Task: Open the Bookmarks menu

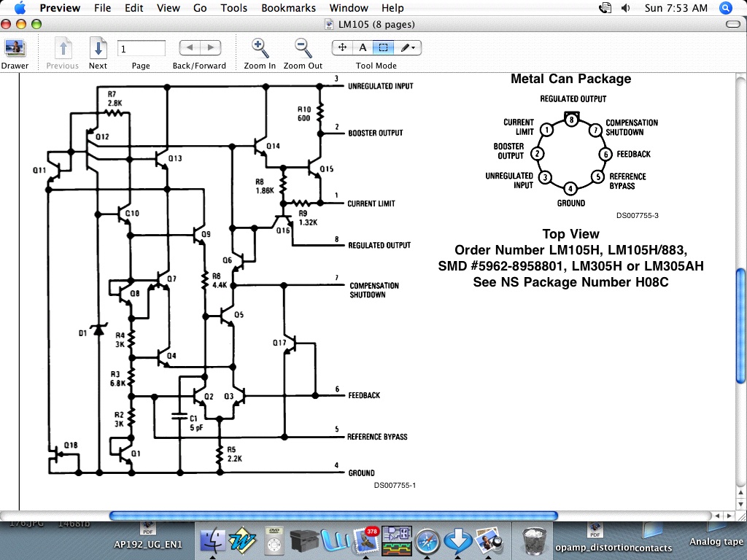Action: click(288, 7)
